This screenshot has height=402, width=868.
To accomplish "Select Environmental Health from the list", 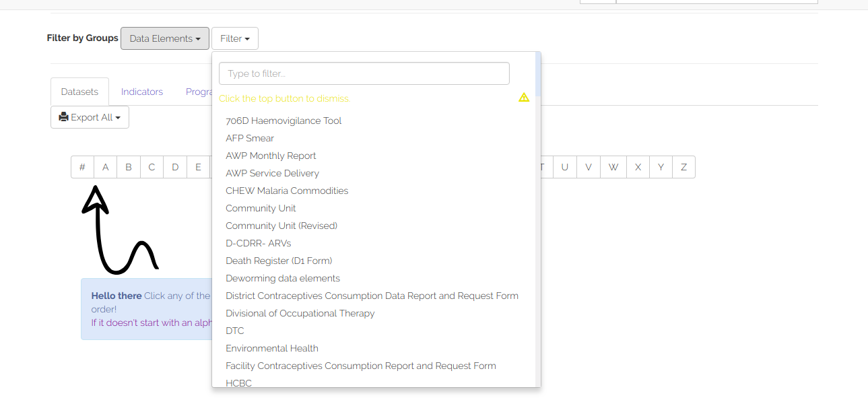I will 272,348.
